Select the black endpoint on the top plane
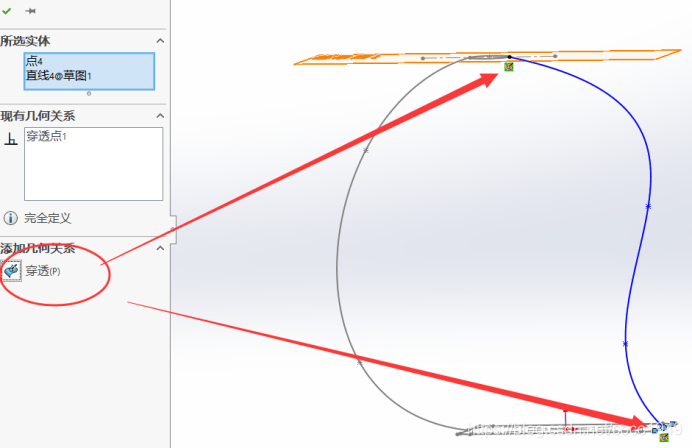 click(510, 56)
